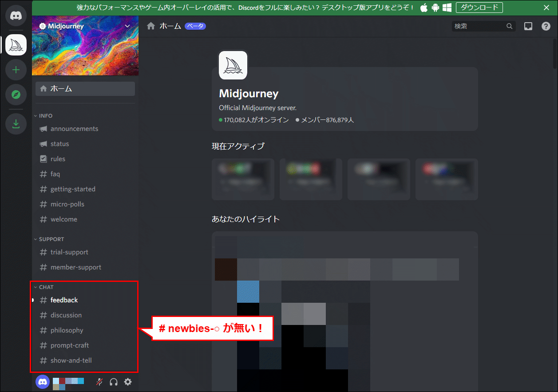Click the ホーム title in header

click(x=170, y=26)
